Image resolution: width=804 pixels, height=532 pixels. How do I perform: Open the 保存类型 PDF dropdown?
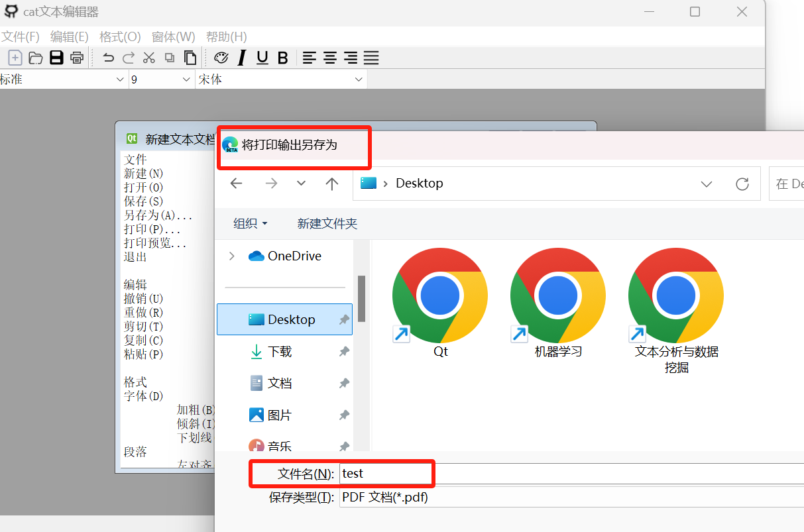[571, 497]
